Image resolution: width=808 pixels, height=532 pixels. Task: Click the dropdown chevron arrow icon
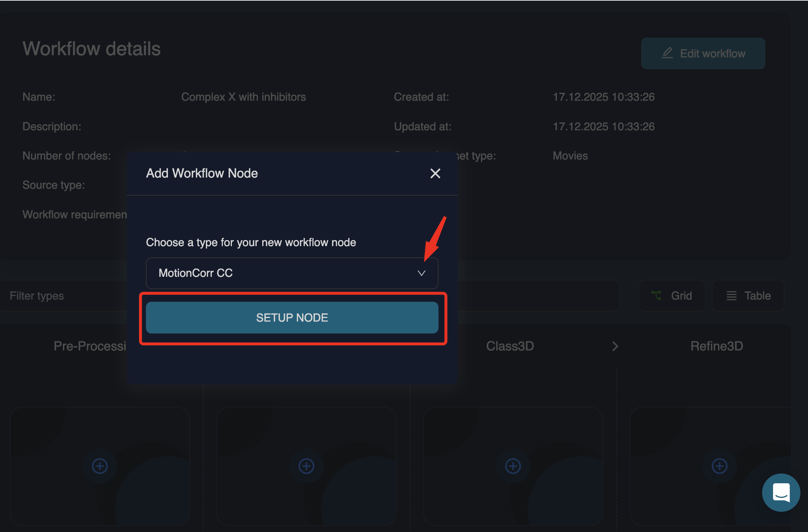(x=421, y=273)
